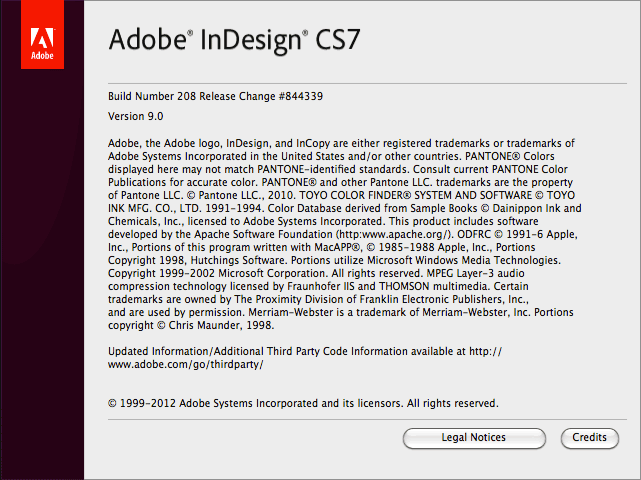Open the Legal Notices button
The width and height of the screenshot is (641, 480).
coord(474,438)
